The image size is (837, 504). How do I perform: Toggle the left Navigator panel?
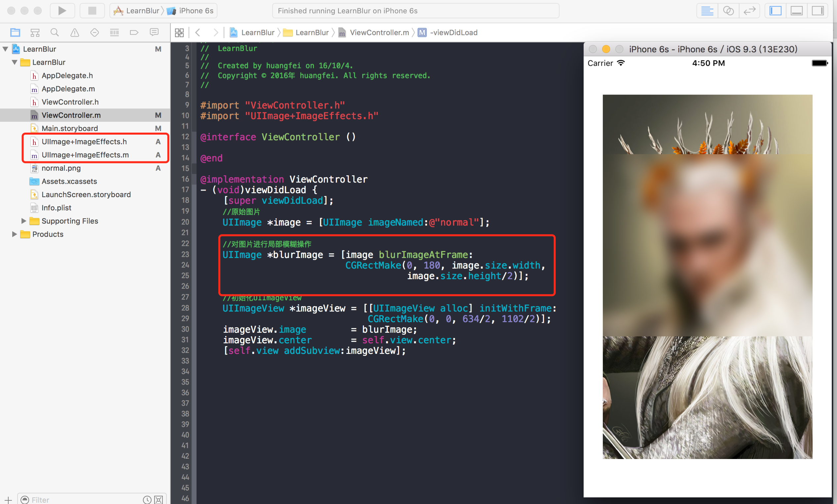tap(775, 11)
